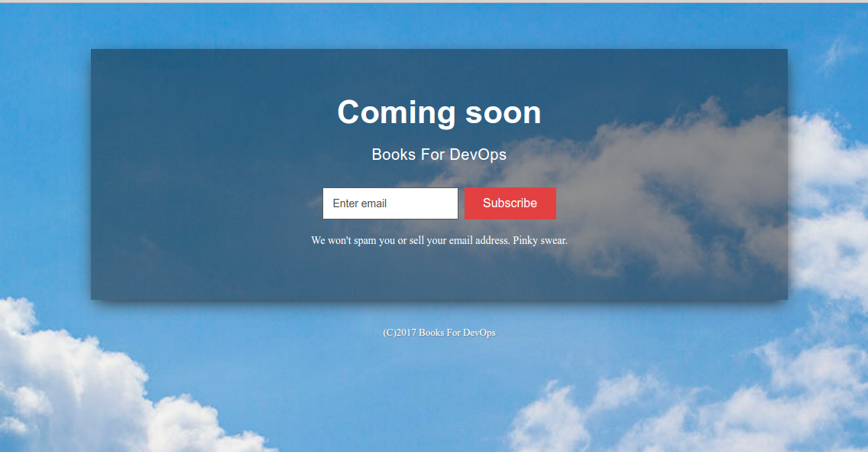Submit the form via the Subscribe button
Image resolution: width=868 pixels, height=452 pixels.
click(x=510, y=203)
